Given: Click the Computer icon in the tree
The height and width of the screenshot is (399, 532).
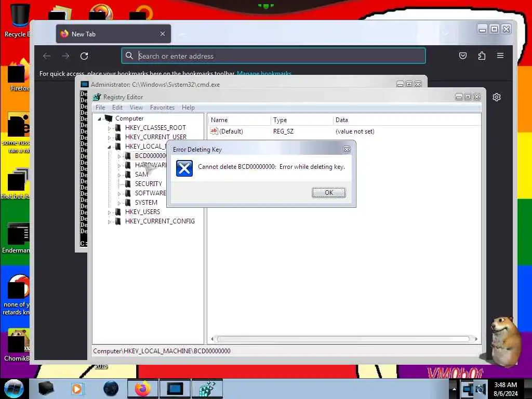Looking at the screenshot, I should (108, 118).
